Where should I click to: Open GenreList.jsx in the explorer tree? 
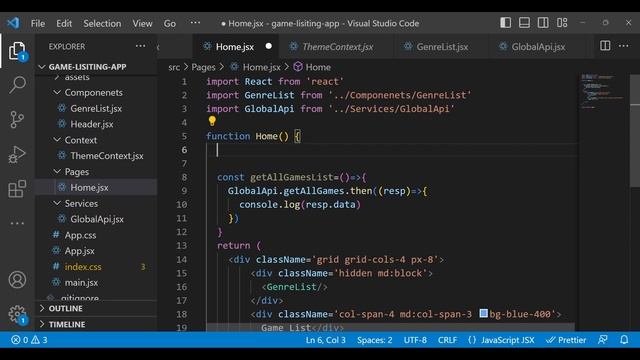96,109
